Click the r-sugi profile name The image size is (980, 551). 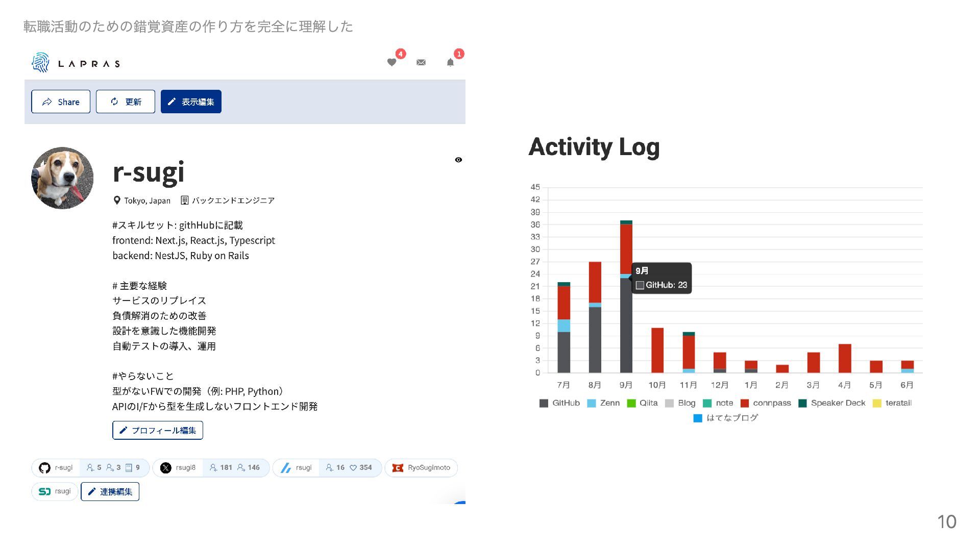(149, 172)
